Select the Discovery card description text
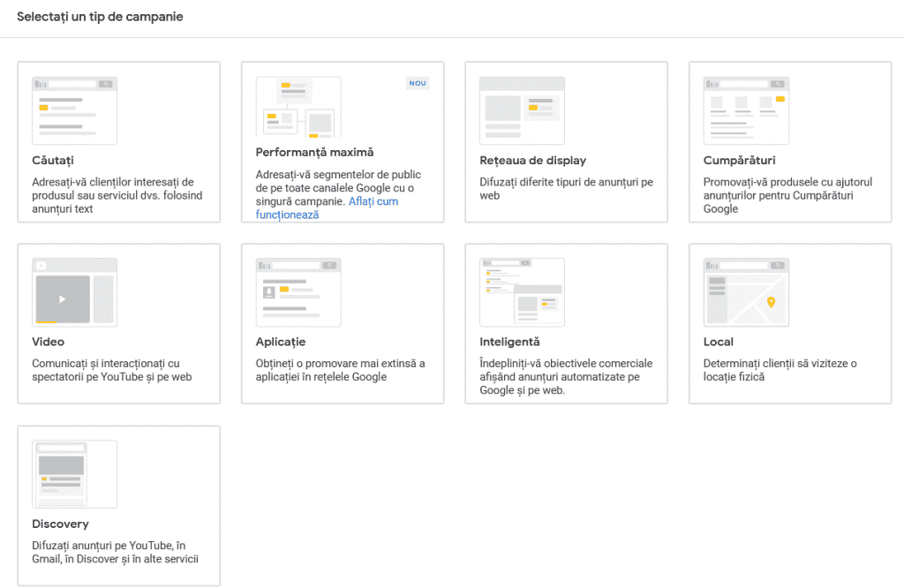Screen dimensions: 904x588 [x=115, y=552]
